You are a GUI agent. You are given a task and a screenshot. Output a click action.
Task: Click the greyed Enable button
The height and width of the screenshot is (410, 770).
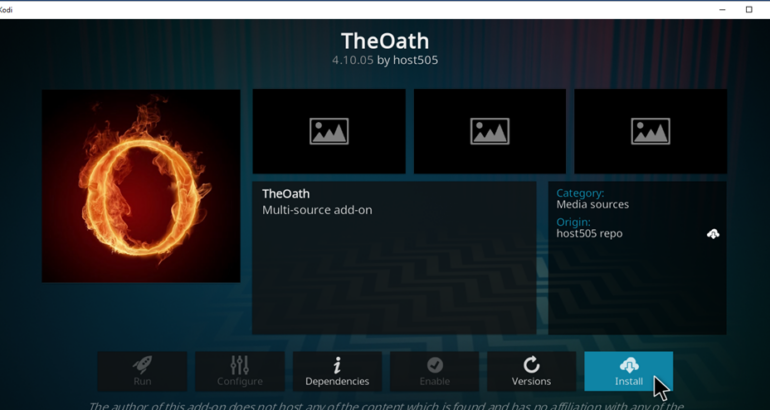point(435,371)
